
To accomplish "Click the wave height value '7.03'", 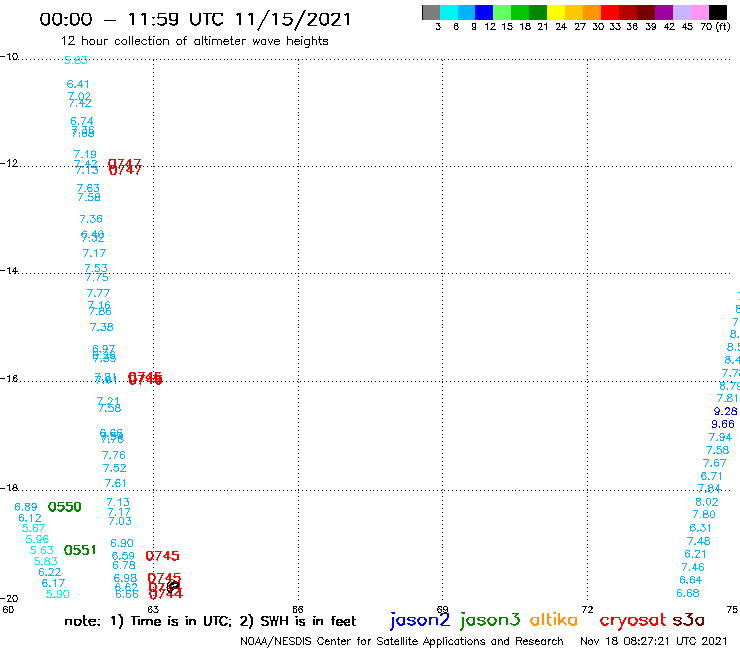I will [x=120, y=521].
